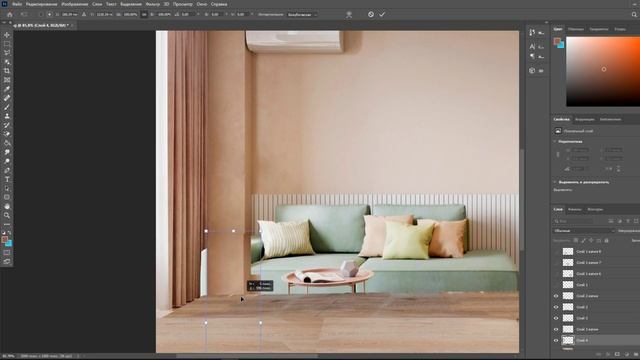Click the canvas vertical scrollbar

pos(522,200)
